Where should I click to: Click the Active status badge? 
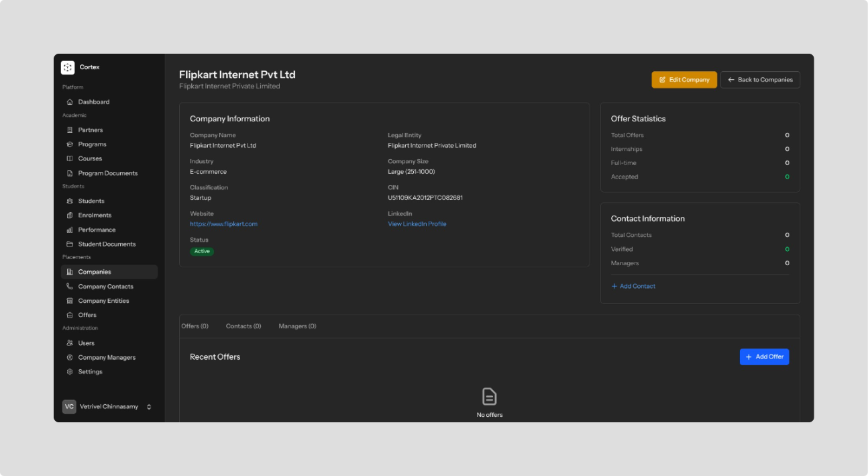point(202,251)
